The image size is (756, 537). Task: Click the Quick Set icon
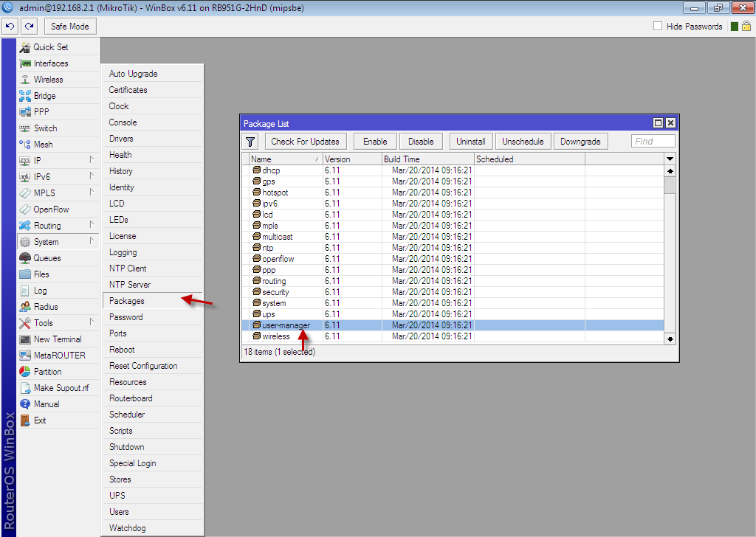coord(24,47)
